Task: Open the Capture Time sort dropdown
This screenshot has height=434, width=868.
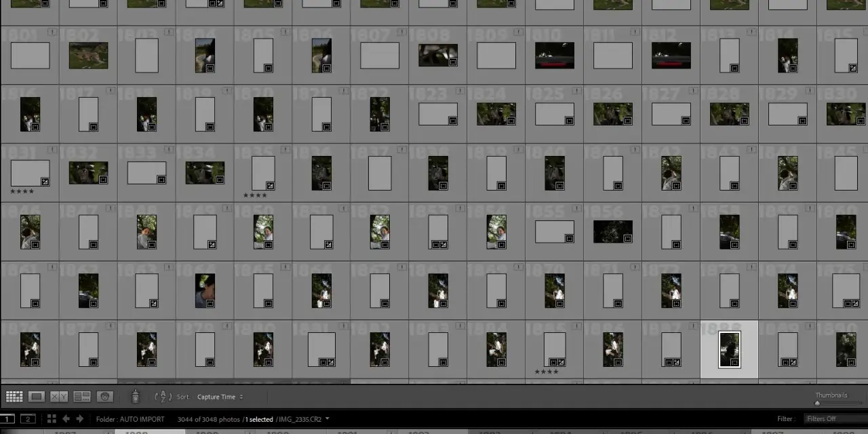Action: pos(220,397)
